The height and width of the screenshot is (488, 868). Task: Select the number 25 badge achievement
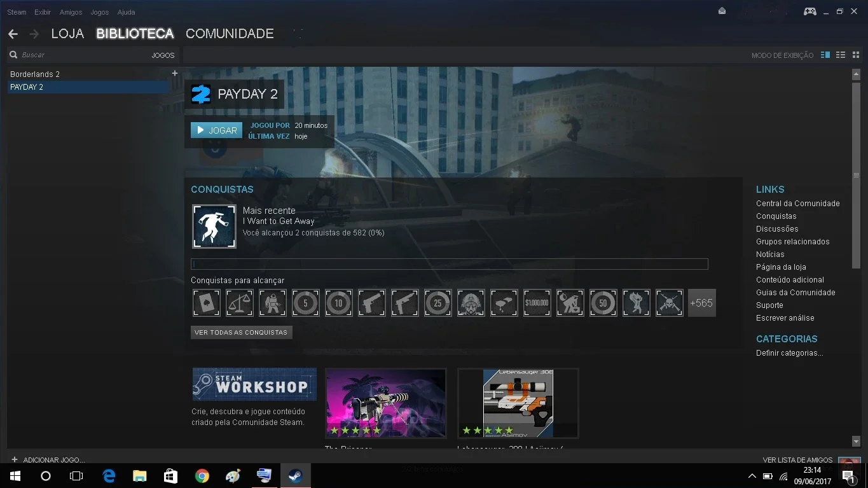[x=438, y=303]
